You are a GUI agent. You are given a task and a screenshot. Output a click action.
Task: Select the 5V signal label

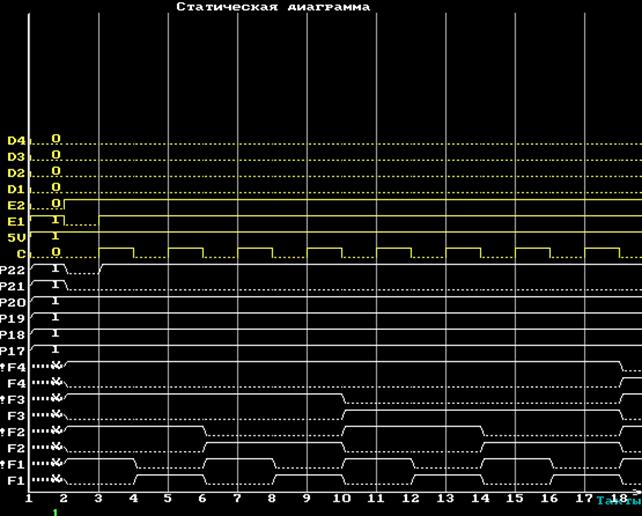(16, 238)
